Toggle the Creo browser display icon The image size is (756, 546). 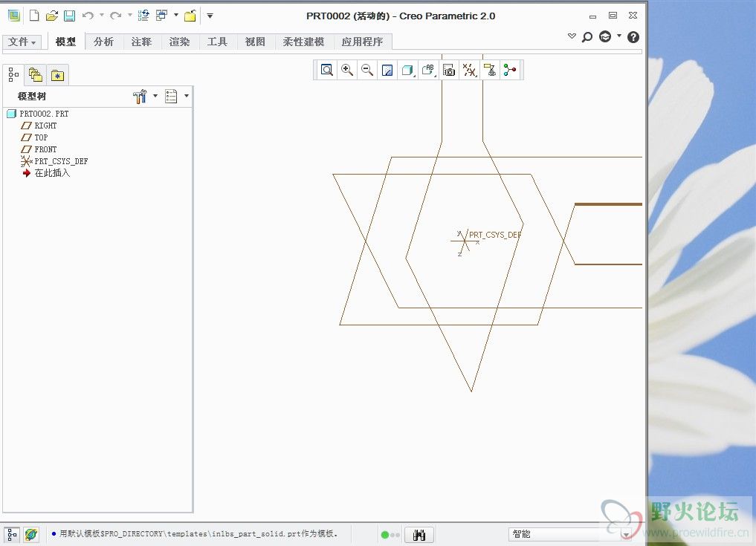(x=31, y=534)
